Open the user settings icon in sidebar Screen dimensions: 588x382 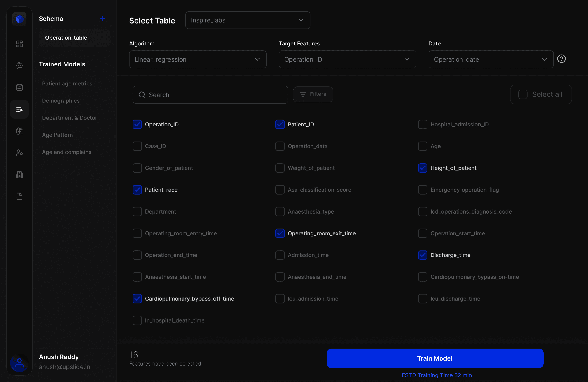tap(19, 153)
